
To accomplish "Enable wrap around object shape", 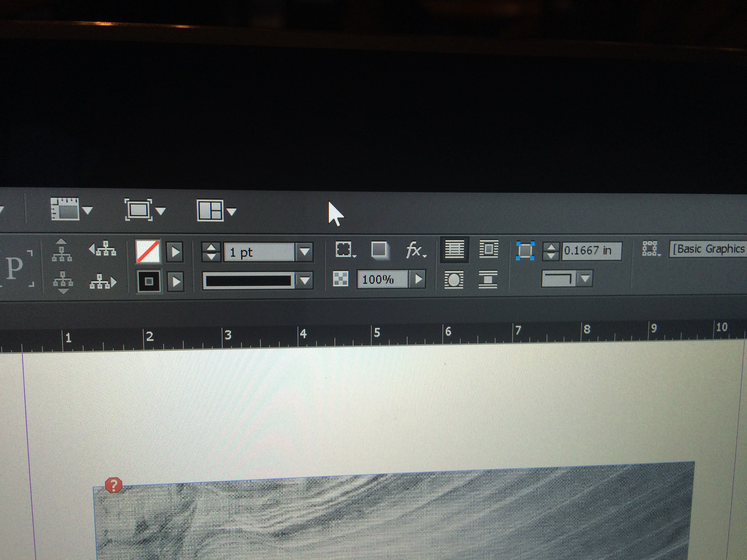I will pos(454,280).
